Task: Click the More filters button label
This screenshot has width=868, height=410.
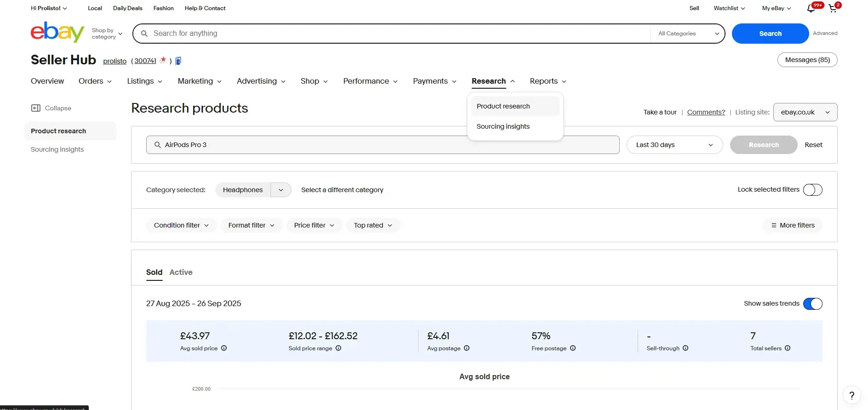Action: 797,225
